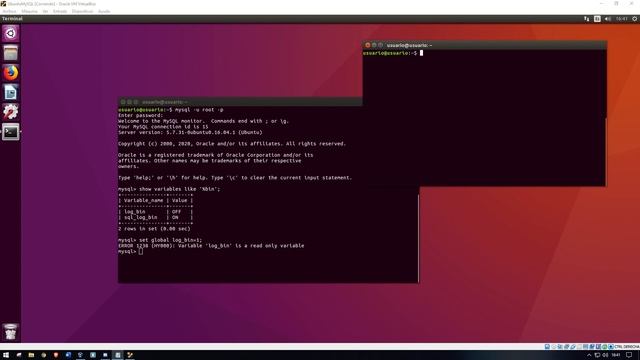Open the Files manager from the launcher
Screen dimensions: 640x360
point(11,53)
